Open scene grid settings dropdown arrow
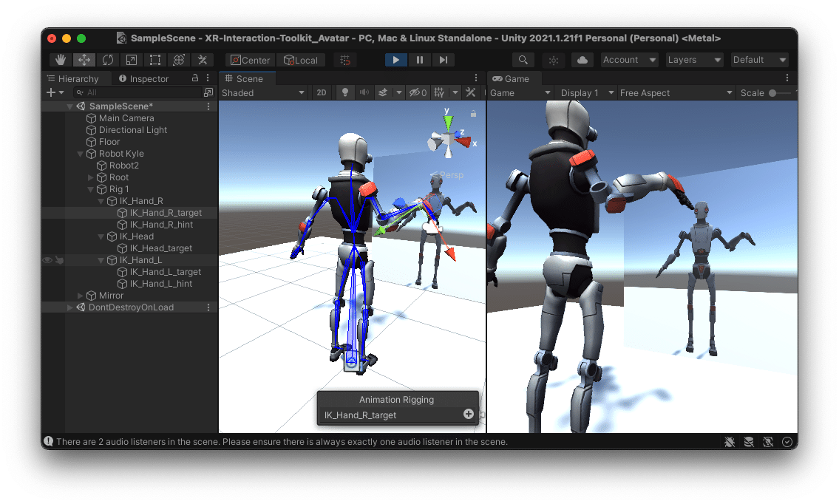Viewport: 839px width, 504px height. (455, 92)
